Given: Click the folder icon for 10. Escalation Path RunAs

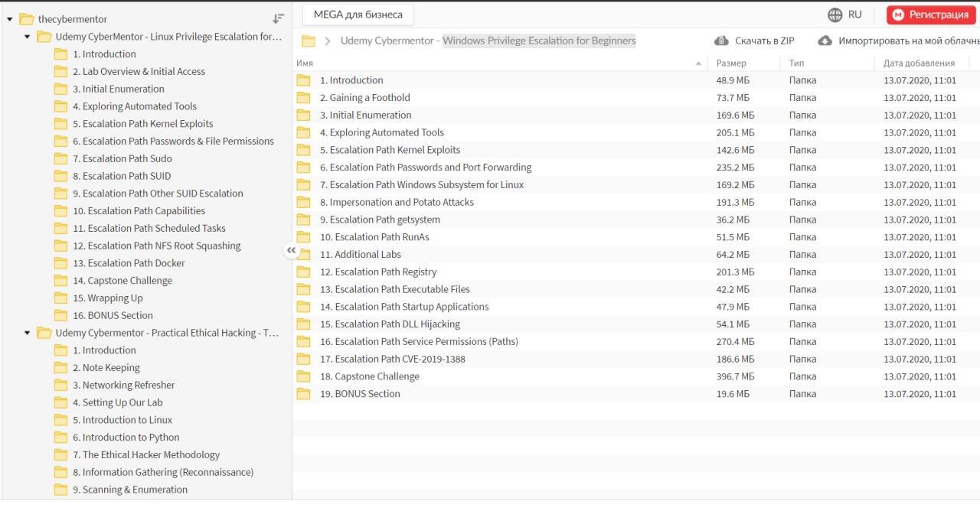Looking at the screenshot, I should 304,237.
